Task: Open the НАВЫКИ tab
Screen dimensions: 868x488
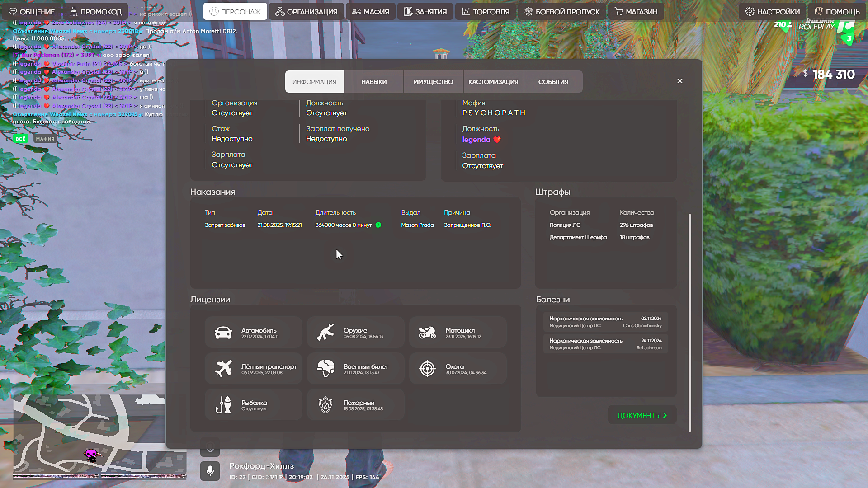Action: click(x=373, y=82)
